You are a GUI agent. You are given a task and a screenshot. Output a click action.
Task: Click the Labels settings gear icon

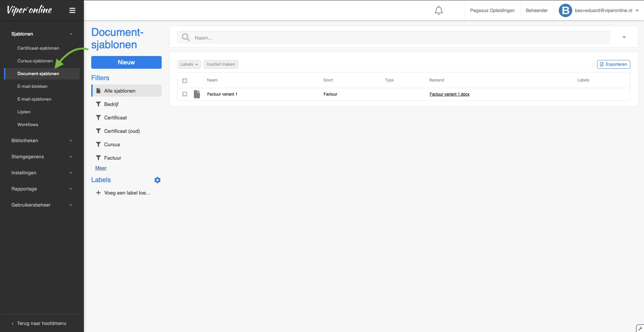pyautogui.click(x=157, y=180)
